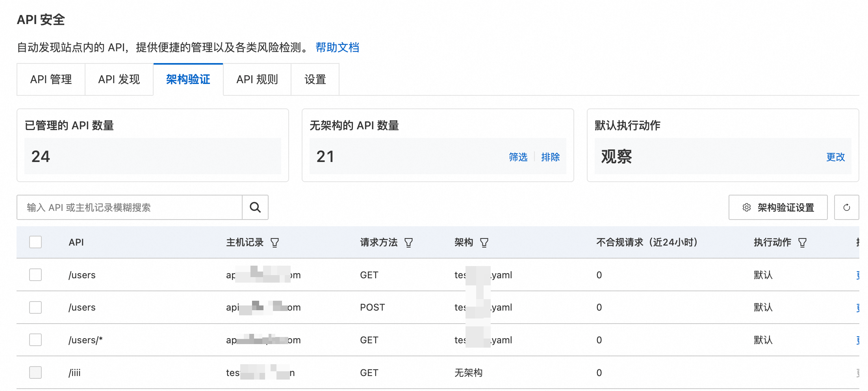Click the 观察 default action value
Image resolution: width=868 pixels, height=391 pixels.
tap(616, 156)
